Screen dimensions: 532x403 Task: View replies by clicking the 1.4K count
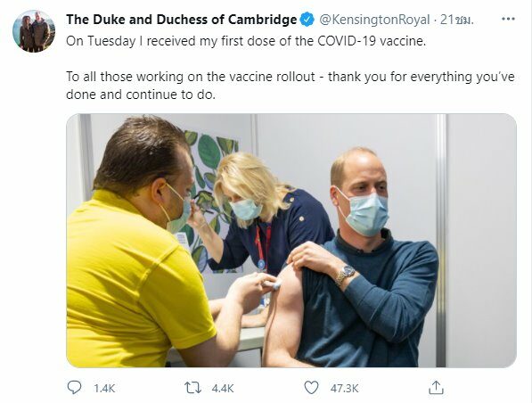104,388
